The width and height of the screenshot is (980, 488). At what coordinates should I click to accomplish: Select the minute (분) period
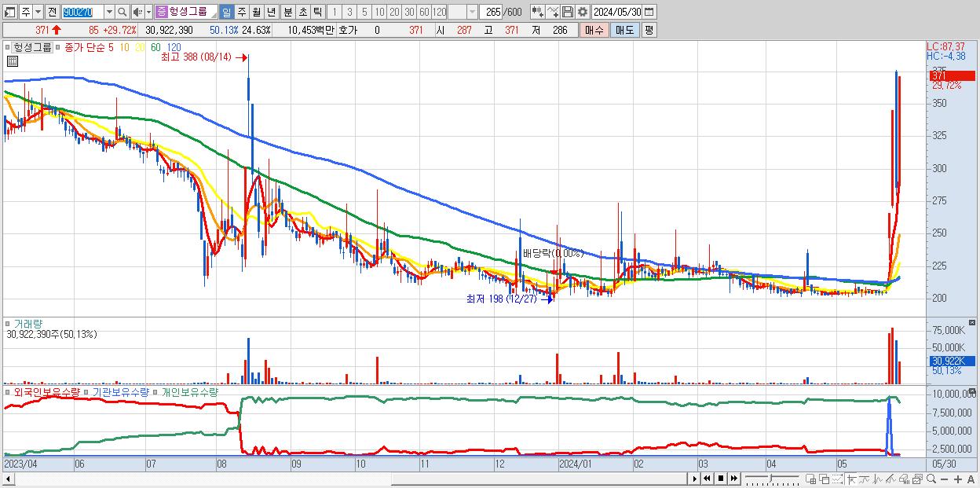pyautogui.click(x=288, y=12)
